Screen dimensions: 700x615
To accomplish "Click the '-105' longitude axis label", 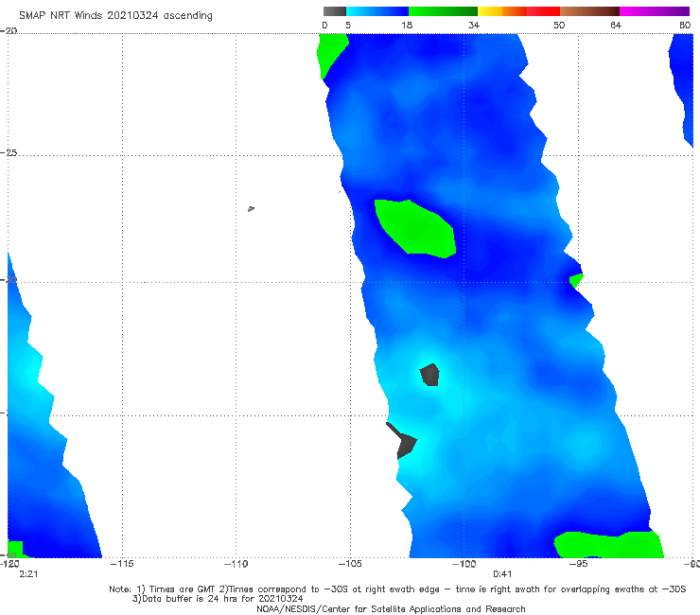I will pyautogui.click(x=350, y=564).
